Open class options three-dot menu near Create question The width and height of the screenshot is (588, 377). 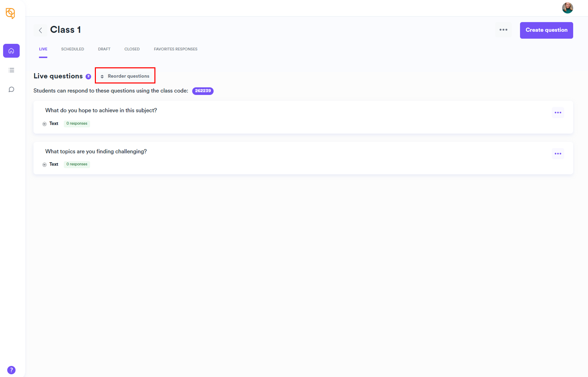[x=503, y=30]
